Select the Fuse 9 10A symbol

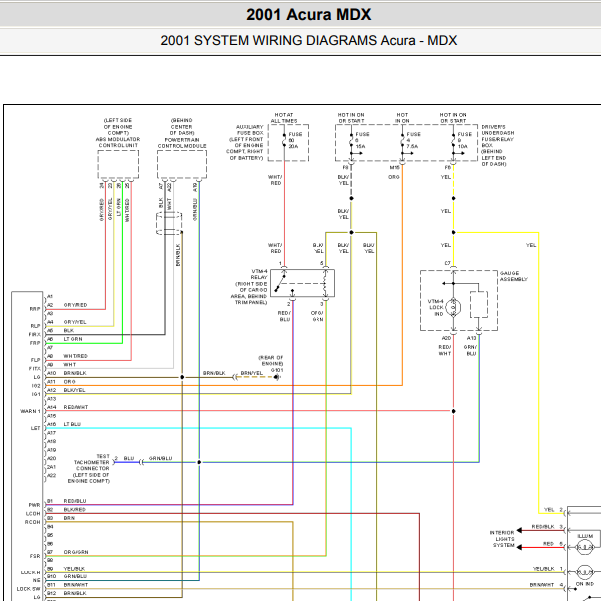pyautogui.click(x=453, y=141)
